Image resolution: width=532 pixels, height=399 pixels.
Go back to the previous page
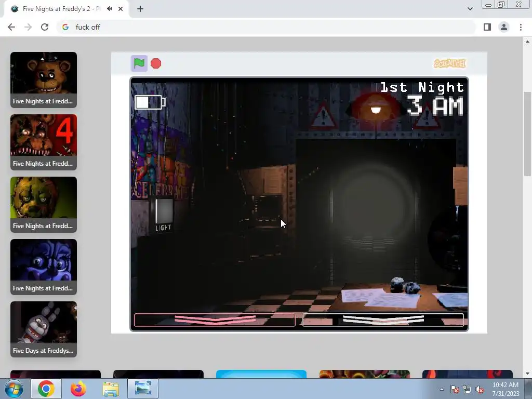tap(11, 27)
